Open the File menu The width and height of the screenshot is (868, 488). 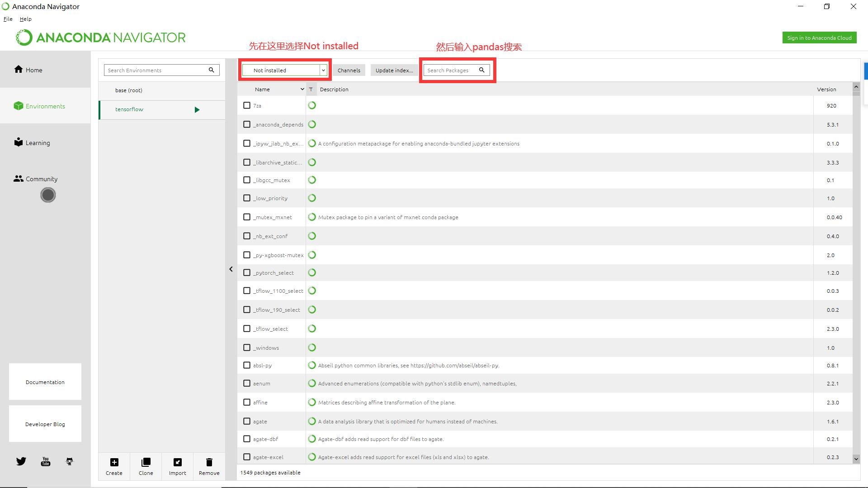tap(8, 19)
